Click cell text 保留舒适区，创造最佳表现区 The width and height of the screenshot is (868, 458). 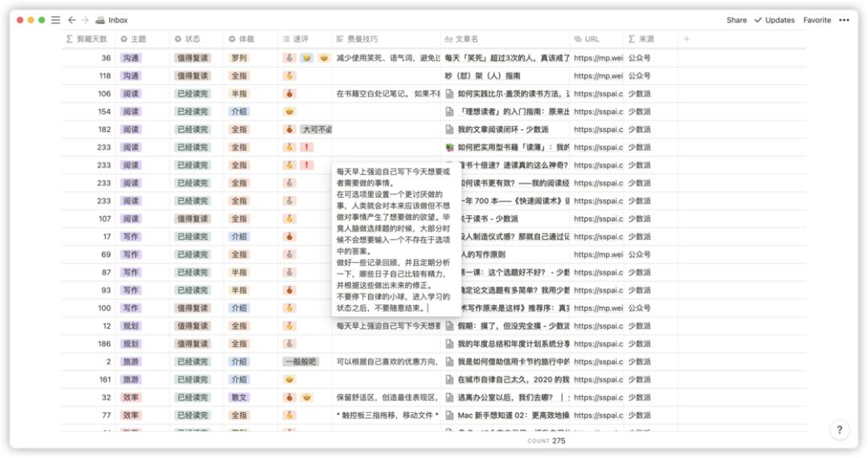pyautogui.click(x=388, y=397)
